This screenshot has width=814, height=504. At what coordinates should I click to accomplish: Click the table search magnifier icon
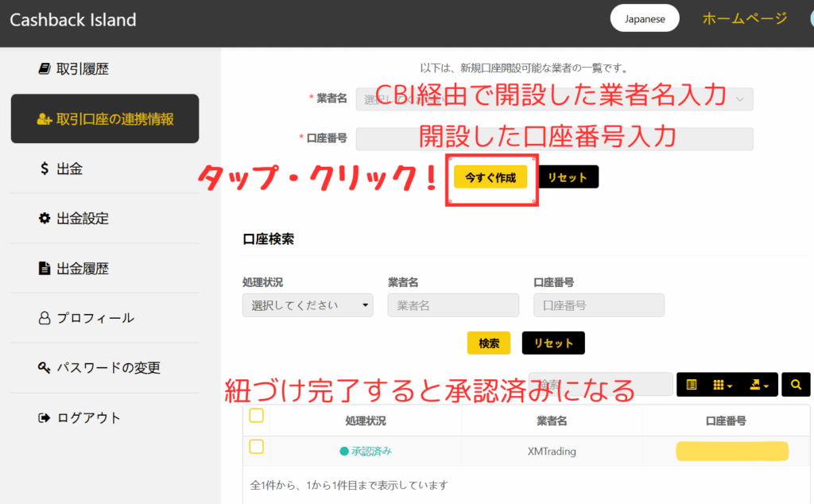pyautogui.click(x=796, y=385)
